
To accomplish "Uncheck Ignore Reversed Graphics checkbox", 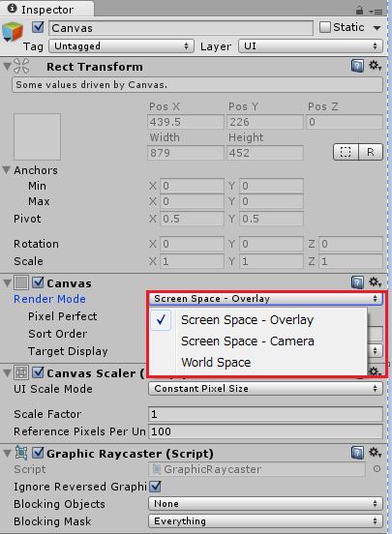I will click(x=156, y=486).
